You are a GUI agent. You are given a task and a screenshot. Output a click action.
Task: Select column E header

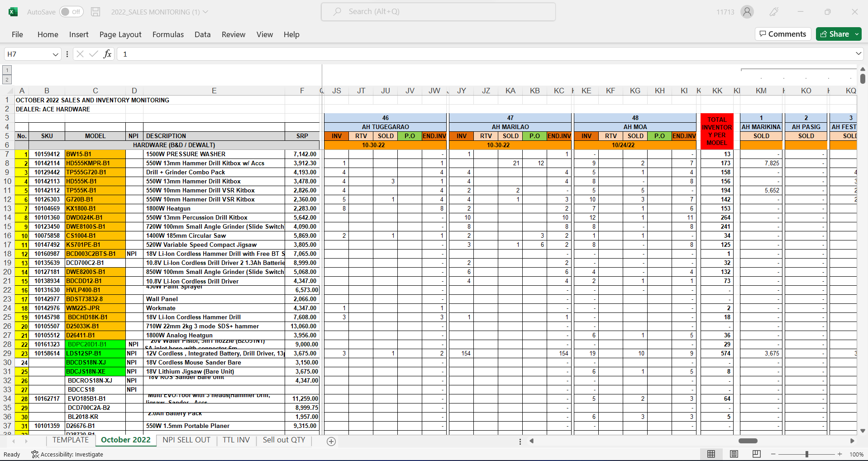(x=214, y=91)
